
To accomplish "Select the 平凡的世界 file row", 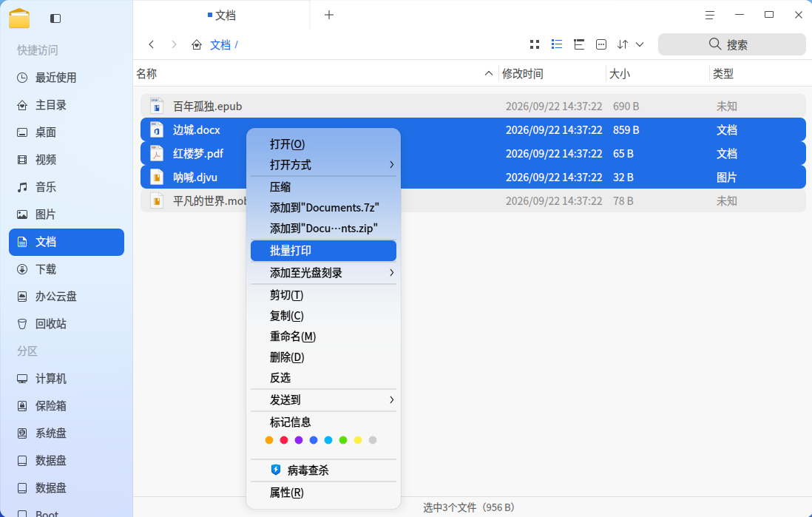I will point(473,201).
